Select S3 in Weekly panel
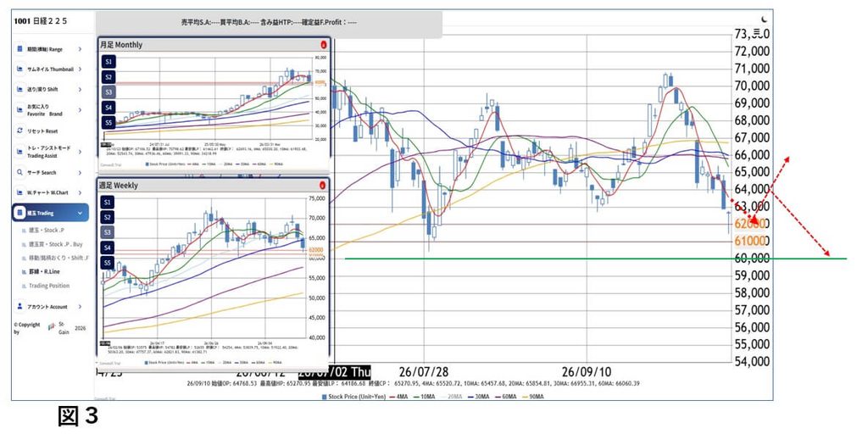 pyautogui.click(x=108, y=232)
